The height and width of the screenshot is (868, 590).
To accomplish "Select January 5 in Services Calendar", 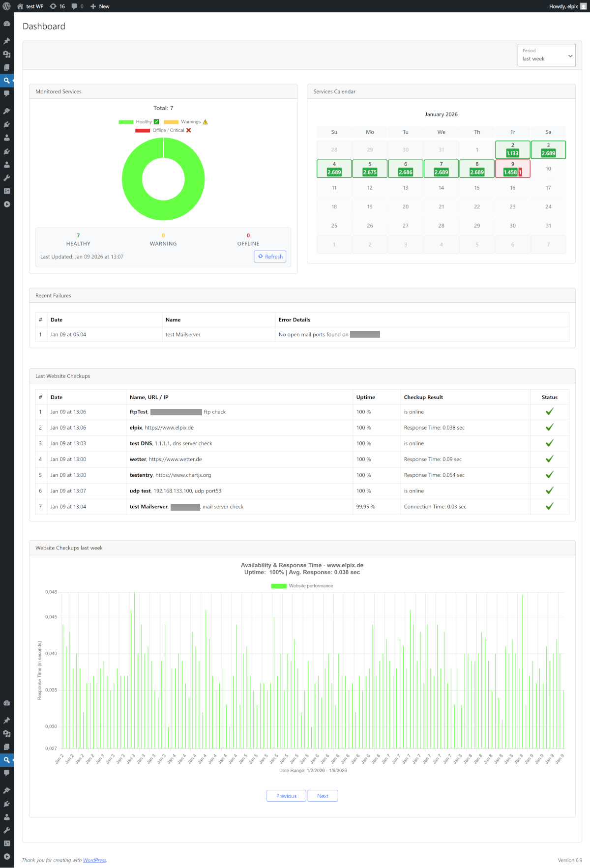I will pyautogui.click(x=370, y=169).
